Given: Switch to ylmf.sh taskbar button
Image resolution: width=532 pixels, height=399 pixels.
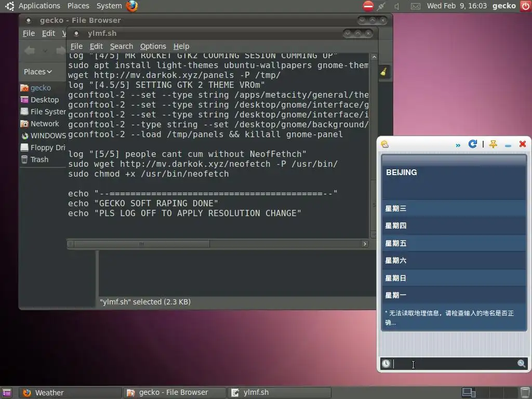Looking at the screenshot, I should 279,393.
